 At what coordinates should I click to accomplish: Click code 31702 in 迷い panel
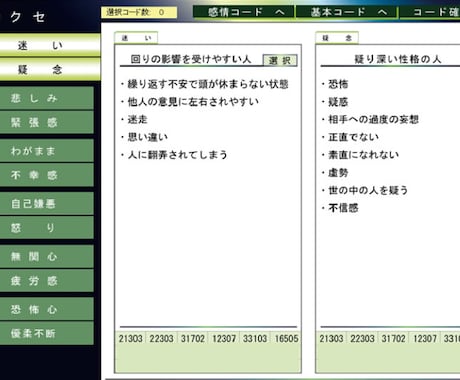click(193, 339)
